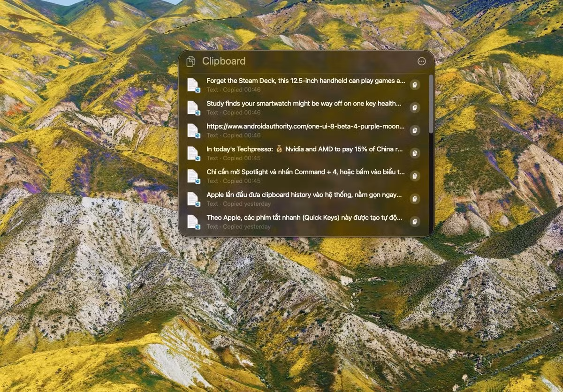Click the copy icon beside the Techpresso entry
Image resolution: width=563 pixels, height=392 pixels.
click(x=414, y=153)
